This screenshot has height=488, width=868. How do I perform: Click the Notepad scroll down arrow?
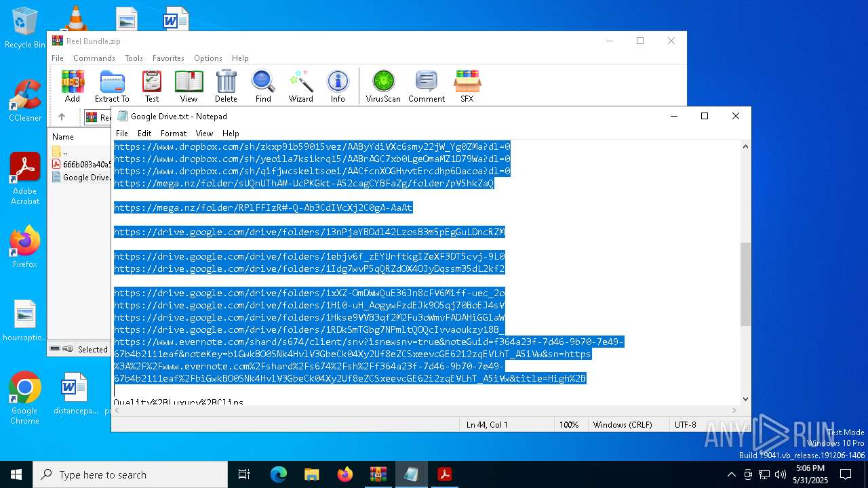745,399
